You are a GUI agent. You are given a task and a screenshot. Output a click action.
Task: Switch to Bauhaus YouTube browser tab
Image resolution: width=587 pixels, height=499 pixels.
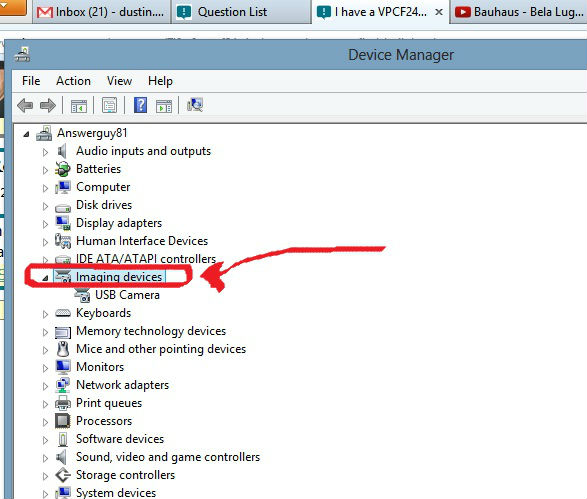click(518, 12)
